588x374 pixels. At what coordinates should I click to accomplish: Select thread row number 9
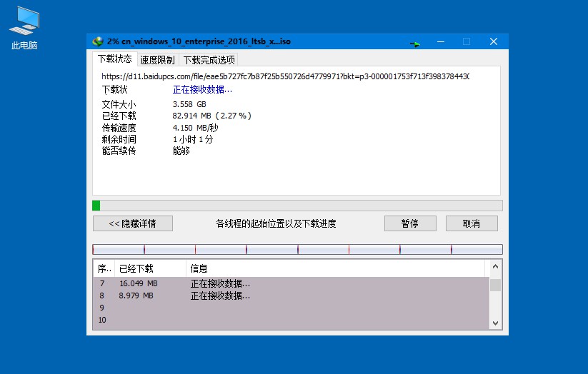click(291, 308)
